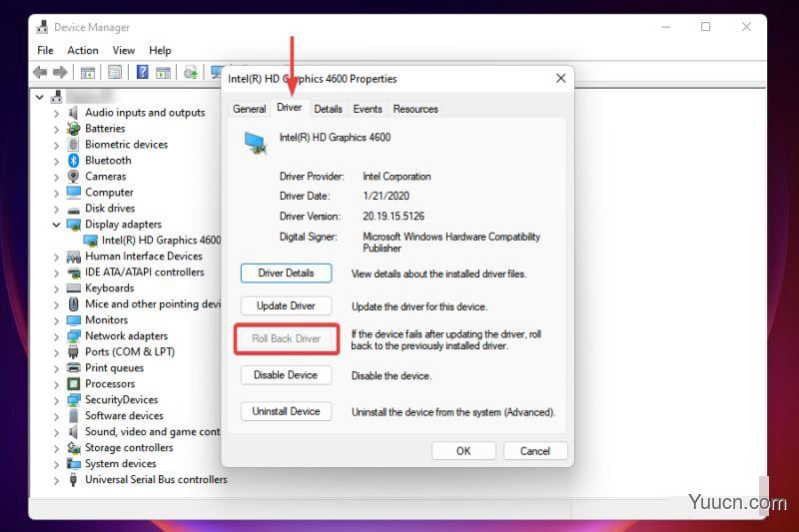Click the show/hide console tree toolbar icon

tap(88, 73)
